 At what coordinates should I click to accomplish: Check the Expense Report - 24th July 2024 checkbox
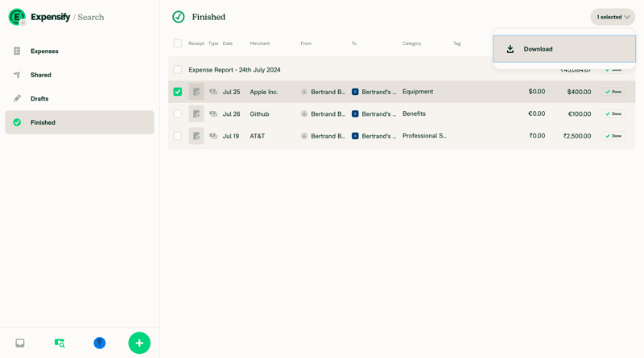click(x=177, y=70)
